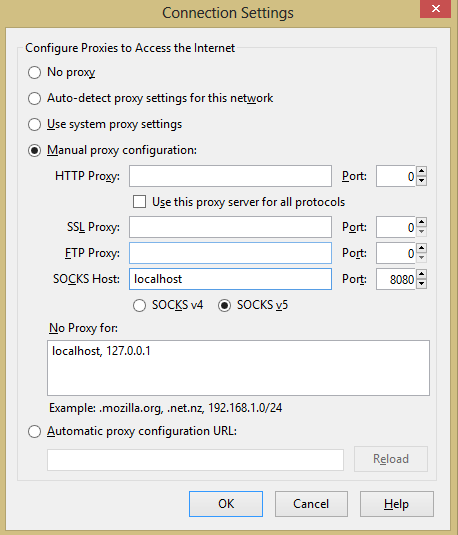Click the HTTP Proxy address field
The height and width of the screenshot is (535, 458).
tap(230, 176)
